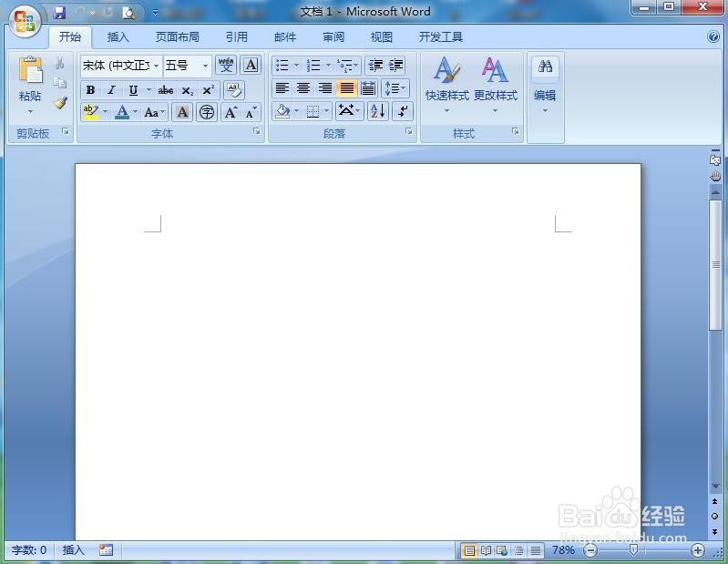Viewport: 728px width, 564px height.
Task: Toggle the ruler icon above the vertical scrollbar
Action: (x=714, y=159)
